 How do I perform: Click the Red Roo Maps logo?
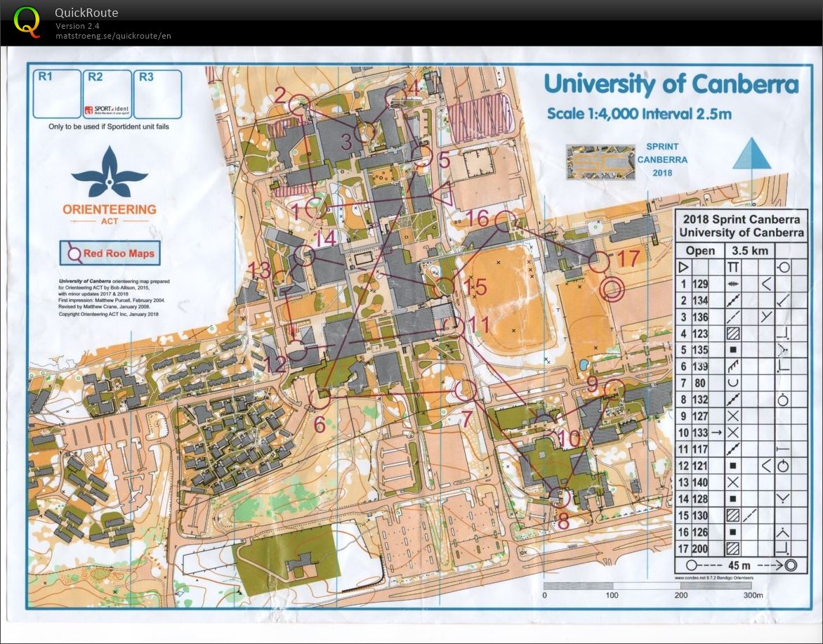pos(110,254)
